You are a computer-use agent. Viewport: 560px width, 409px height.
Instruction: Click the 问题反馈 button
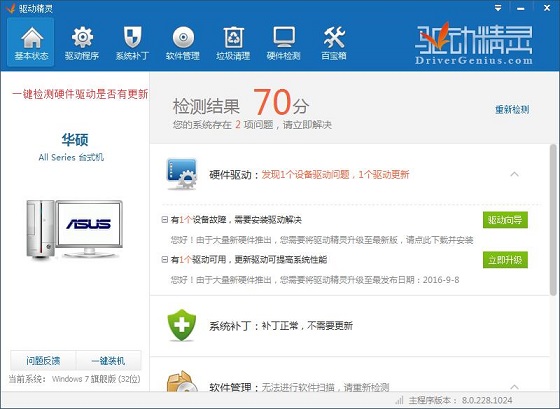(x=43, y=360)
